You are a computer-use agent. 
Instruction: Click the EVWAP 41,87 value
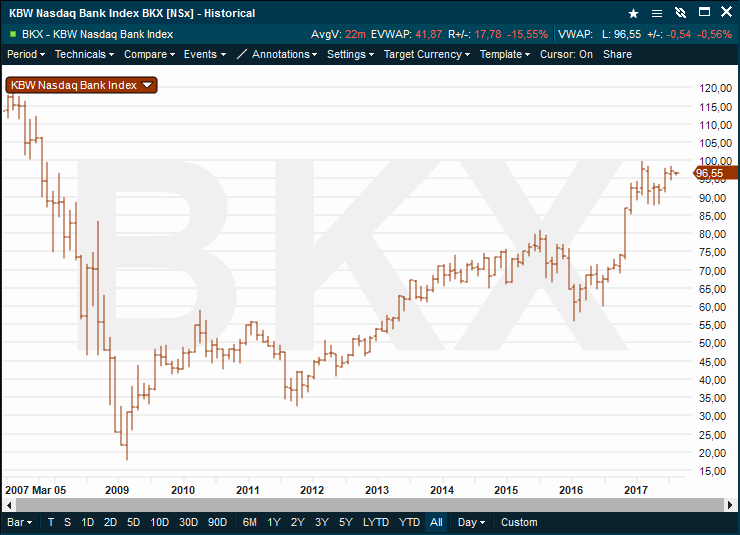[x=429, y=34]
